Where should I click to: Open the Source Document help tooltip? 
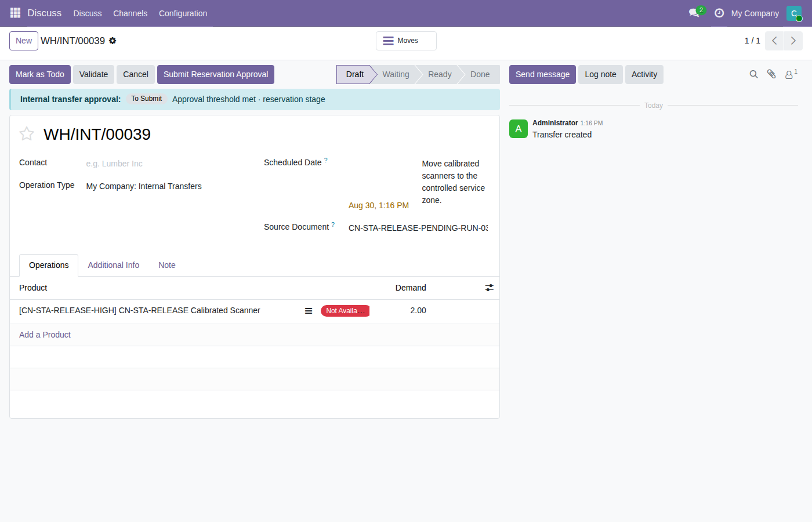click(333, 224)
